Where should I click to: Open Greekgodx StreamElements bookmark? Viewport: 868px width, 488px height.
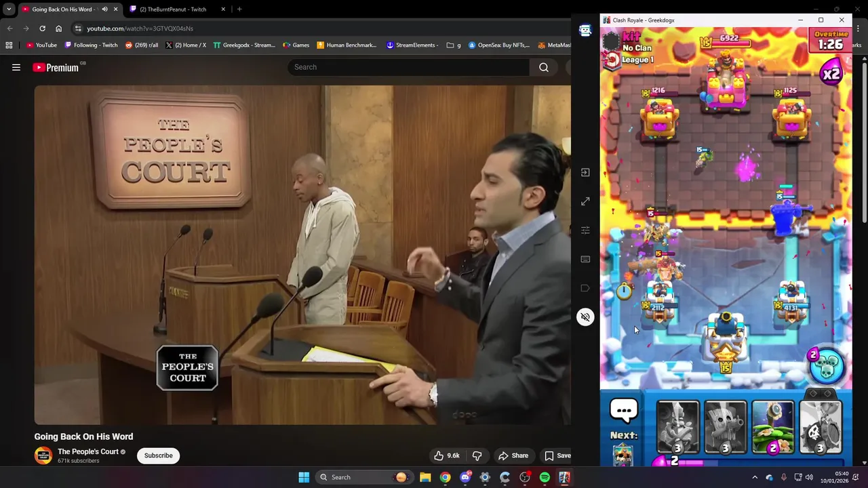244,45
